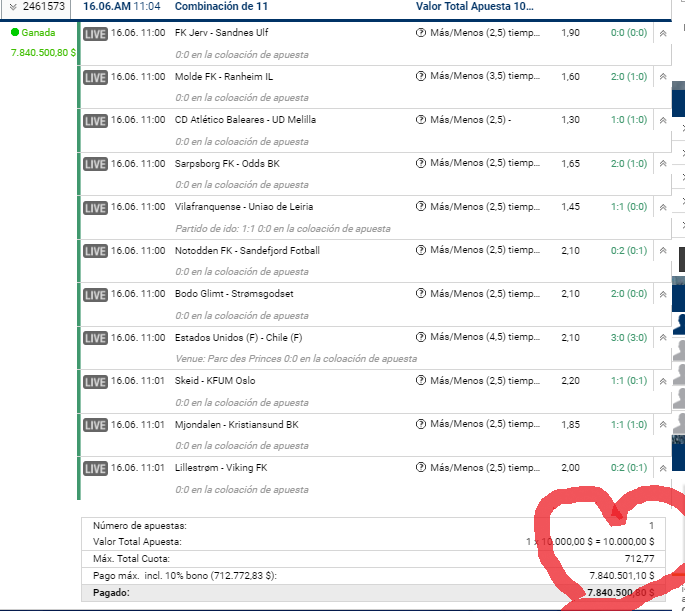
Task: Open help icon for Skeid market
Action: 421,380
